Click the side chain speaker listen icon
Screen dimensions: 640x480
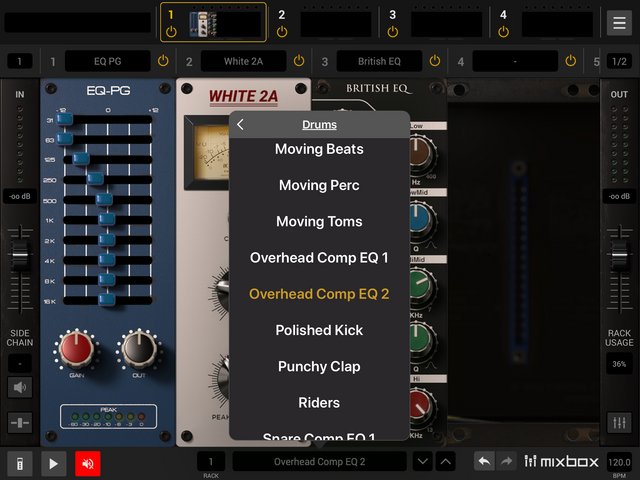click(x=20, y=387)
